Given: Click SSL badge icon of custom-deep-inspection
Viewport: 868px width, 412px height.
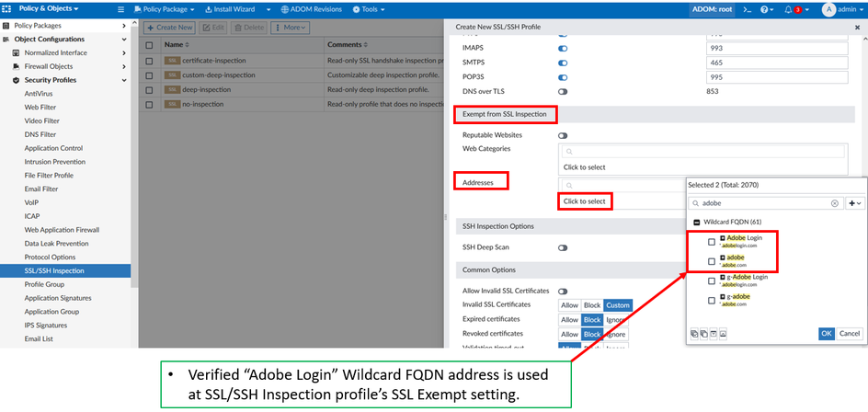Looking at the screenshot, I should pyautogui.click(x=172, y=74).
